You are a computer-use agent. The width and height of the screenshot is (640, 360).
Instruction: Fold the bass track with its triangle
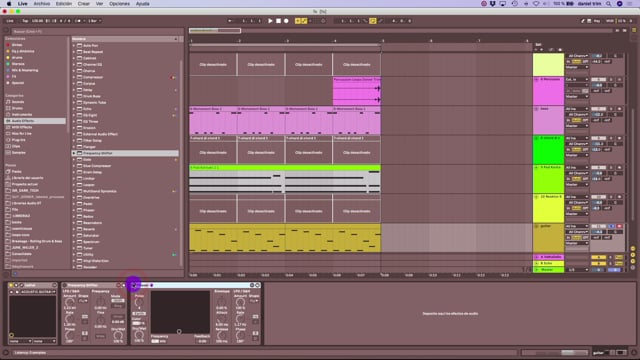click(x=536, y=109)
